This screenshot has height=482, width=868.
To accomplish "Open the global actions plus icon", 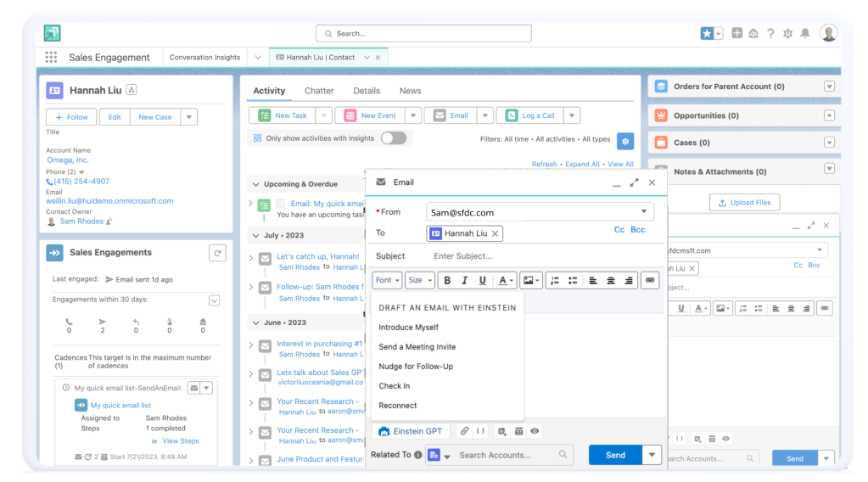I will [736, 33].
